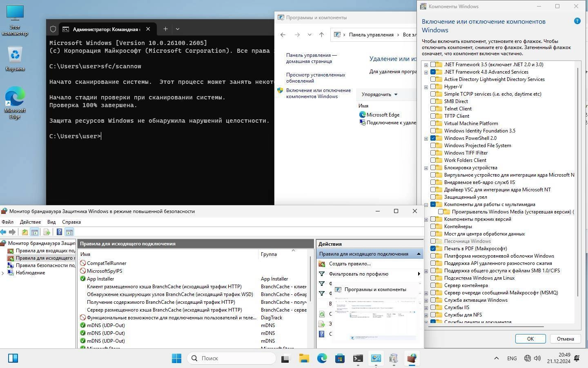588x368 pixels.
Task: Open the Упорядочить dropdown
Action: [x=379, y=94]
